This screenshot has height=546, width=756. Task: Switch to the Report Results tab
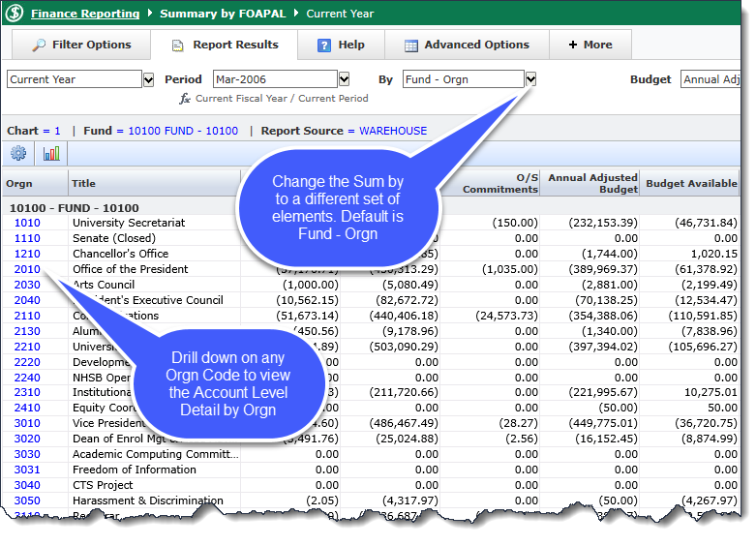click(x=225, y=45)
